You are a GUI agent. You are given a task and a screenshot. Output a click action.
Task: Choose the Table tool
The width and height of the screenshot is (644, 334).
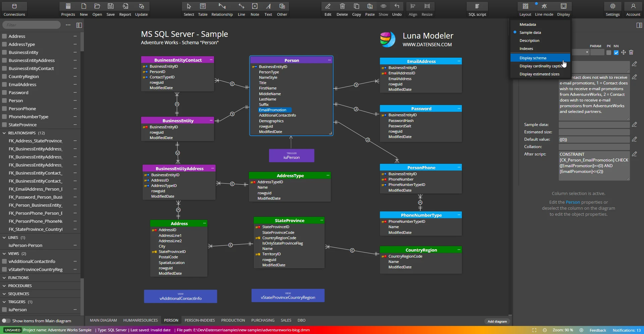point(203,9)
